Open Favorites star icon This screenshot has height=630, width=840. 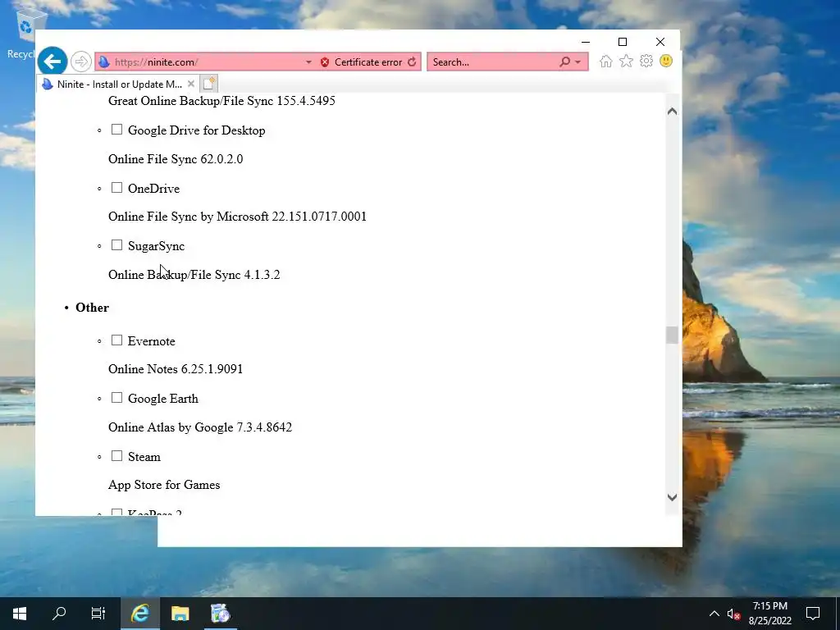click(x=626, y=61)
